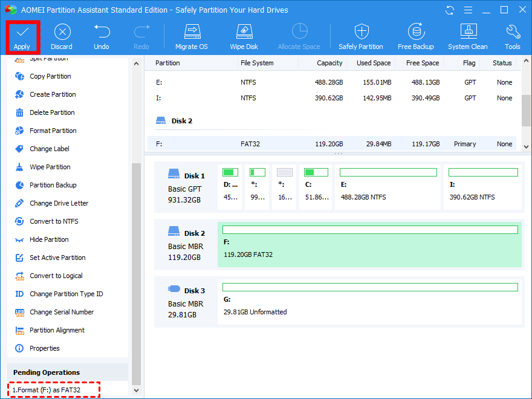
Task: Select the E: 488.28GB NTFS block
Action: click(388, 187)
